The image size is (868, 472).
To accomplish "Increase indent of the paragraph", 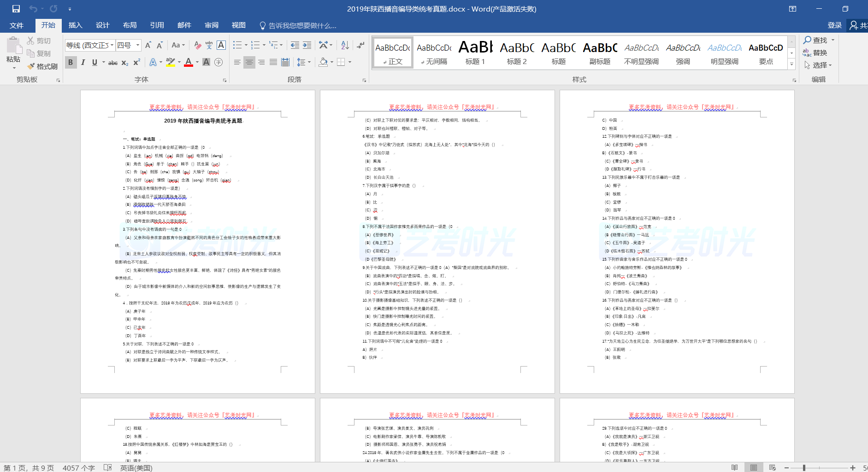I will pyautogui.click(x=307, y=45).
